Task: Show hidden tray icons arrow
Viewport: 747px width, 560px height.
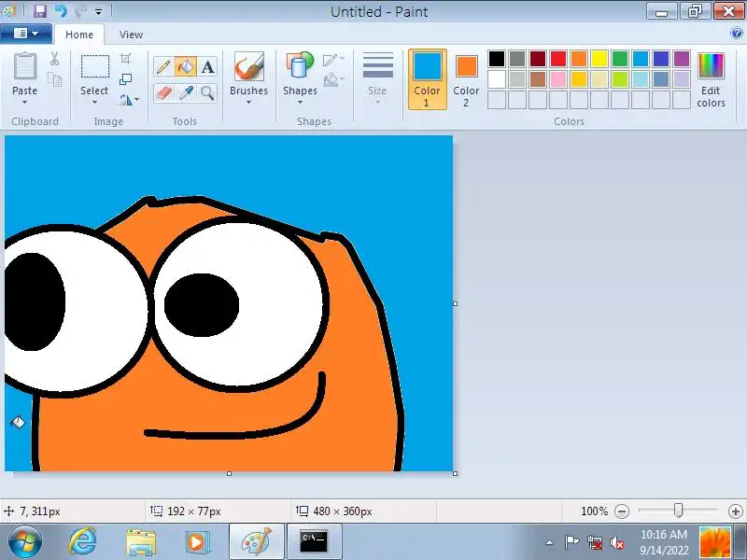Action: coord(549,542)
